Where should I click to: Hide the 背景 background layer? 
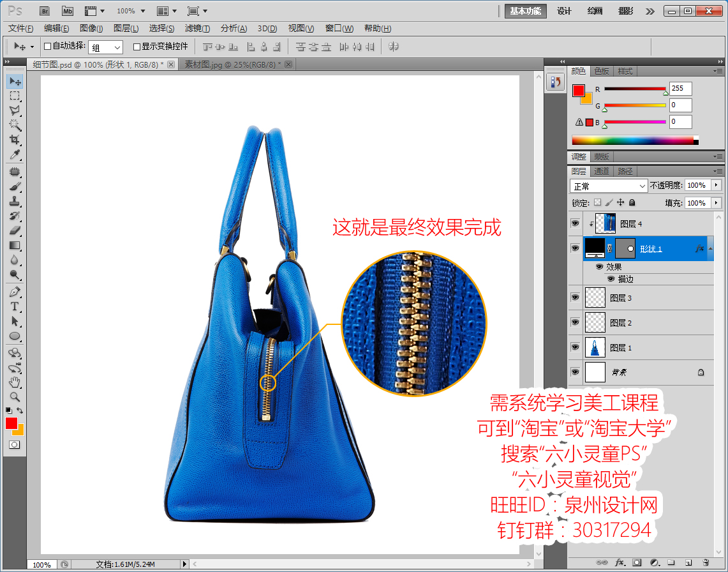pos(576,372)
